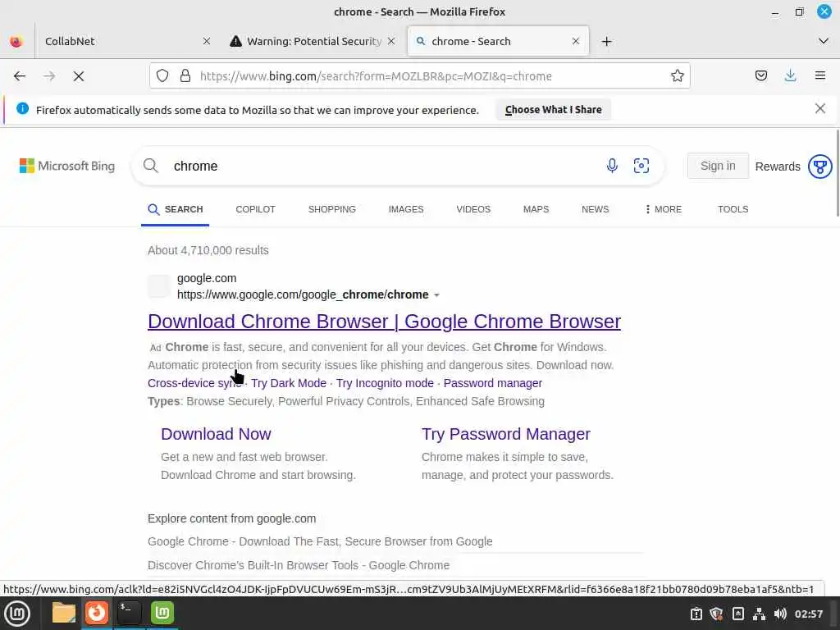Viewport: 840px width, 630px height.
Task: Open the tracking protection shield icon
Action: tap(162, 76)
